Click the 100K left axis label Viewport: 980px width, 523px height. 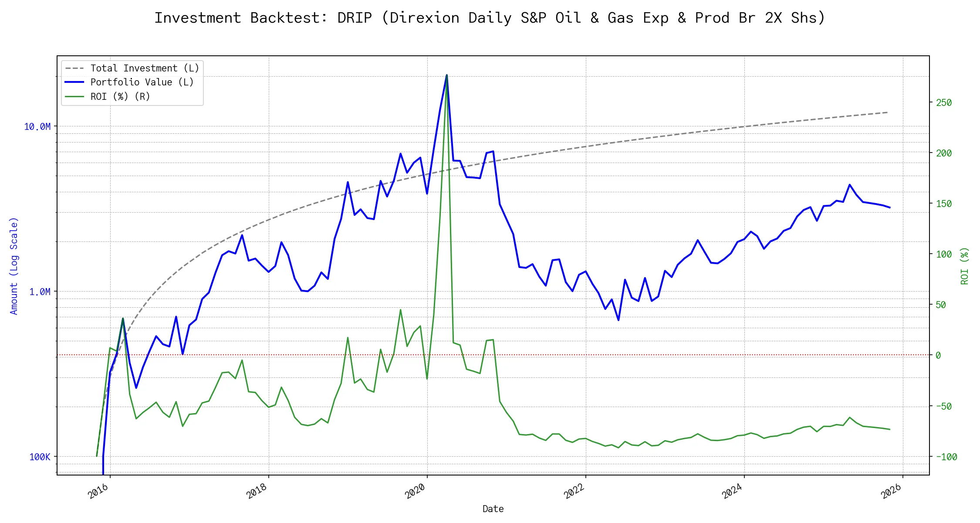pyautogui.click(x=40, y=457)
